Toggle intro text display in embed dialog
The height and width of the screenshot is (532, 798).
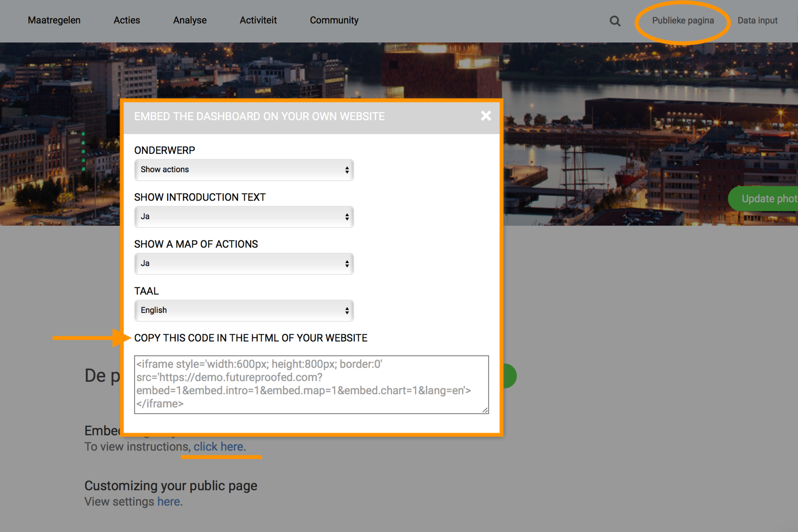[x=244, y=217]
